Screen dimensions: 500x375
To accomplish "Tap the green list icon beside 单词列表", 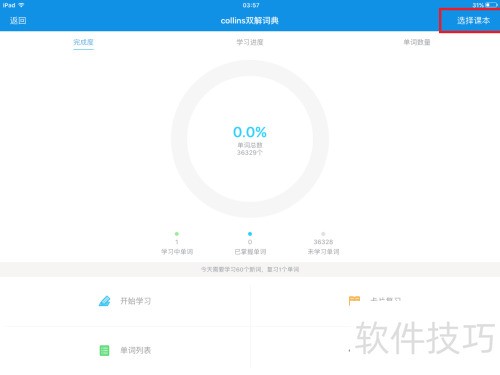I will coord(104,350).
